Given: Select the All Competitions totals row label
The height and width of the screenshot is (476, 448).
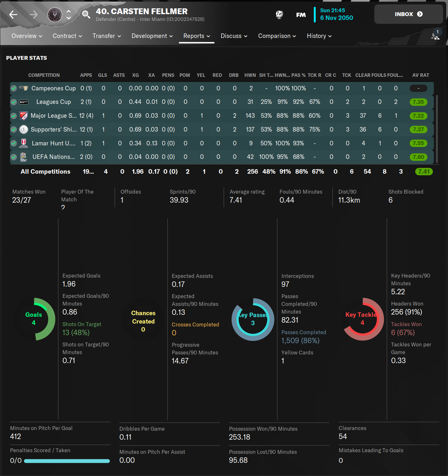Looking at the screenshot, I should 45,172.
